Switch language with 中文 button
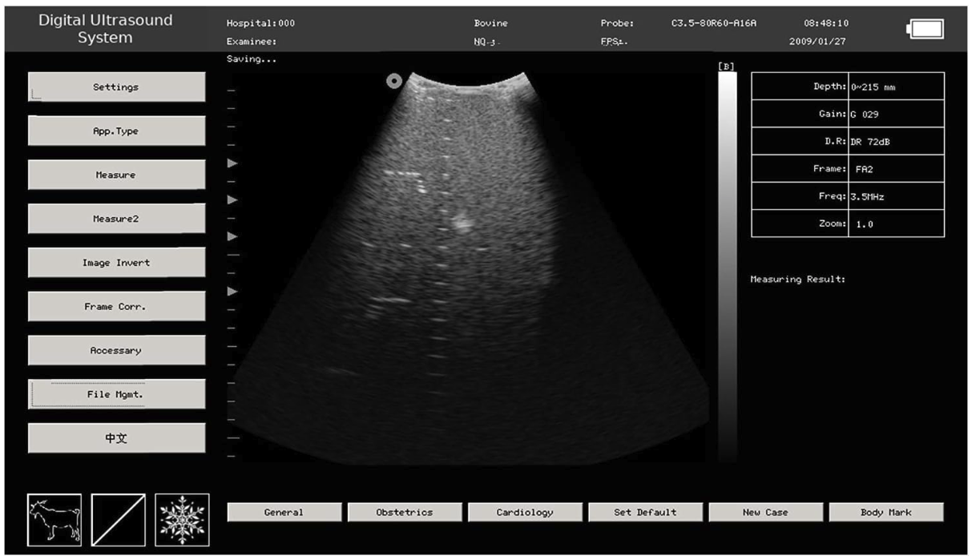 116,438
